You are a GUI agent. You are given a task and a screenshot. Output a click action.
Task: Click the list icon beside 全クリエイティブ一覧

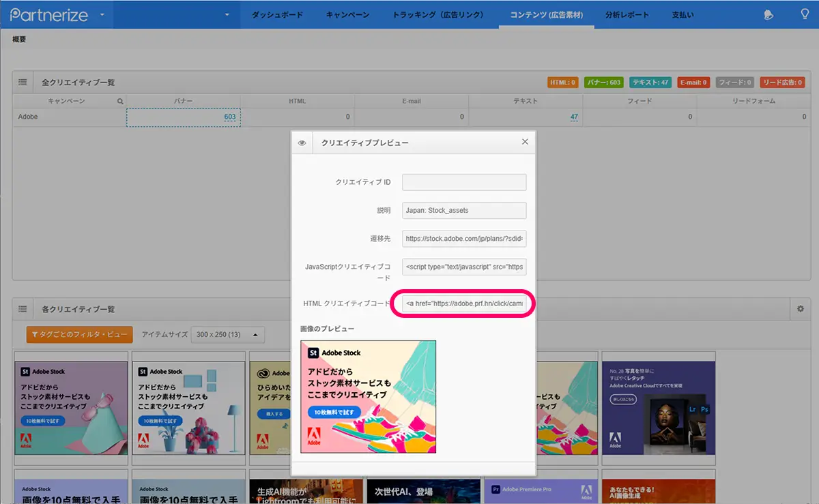pos(23,82)
